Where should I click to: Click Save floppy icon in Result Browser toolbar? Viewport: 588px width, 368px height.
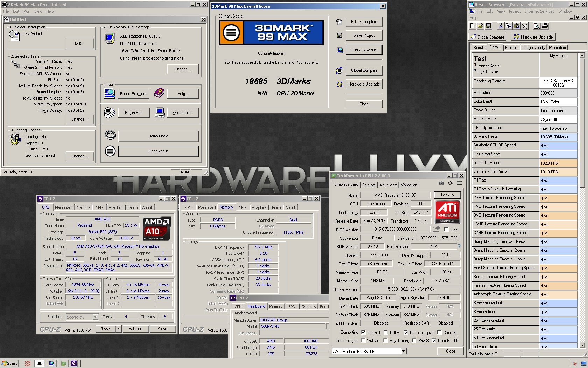click(x=488, y=26)
